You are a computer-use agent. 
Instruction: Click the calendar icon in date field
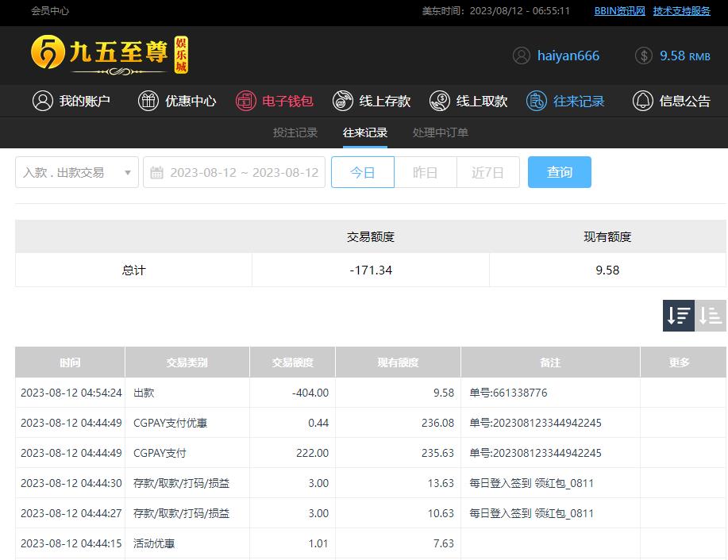[x=157, y=172]
